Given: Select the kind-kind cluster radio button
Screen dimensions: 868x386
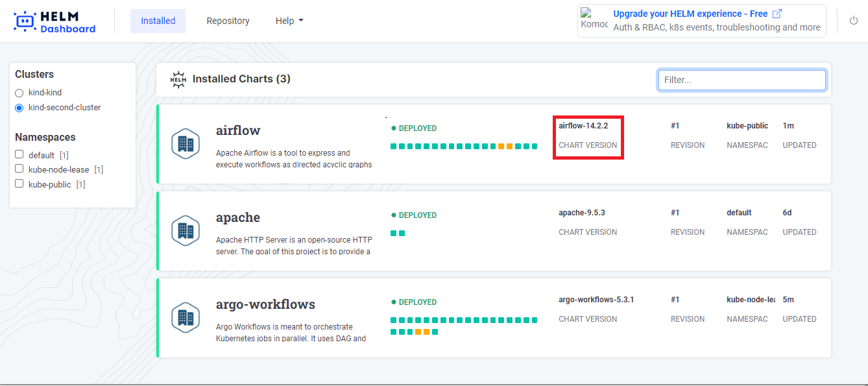Looking at the screenshot, I should 19,93.
